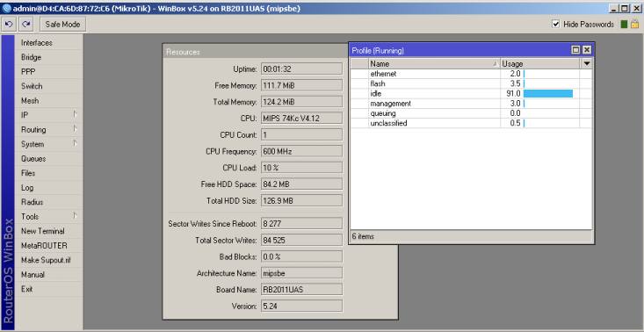
Task: Select the idle row in Profile
Action: [x=472, y=94]
